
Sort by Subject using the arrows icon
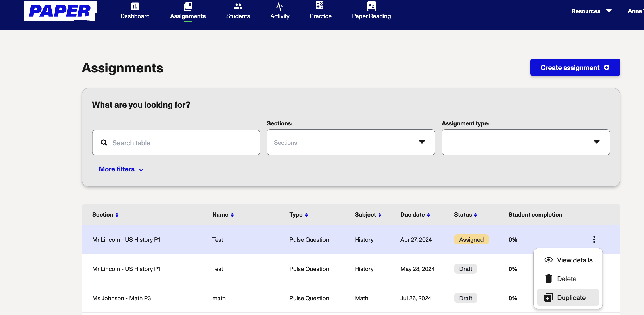click(x=380, y=215)
